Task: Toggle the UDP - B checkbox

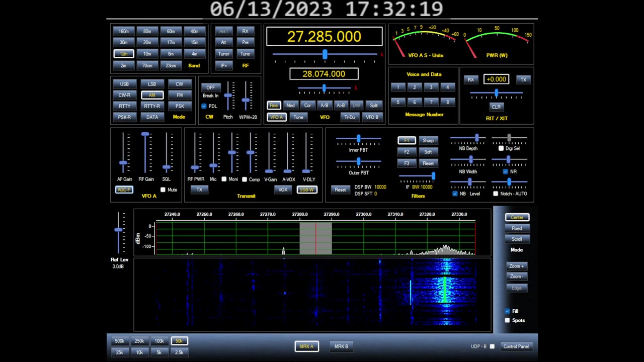Action: (x=492, y=346)
